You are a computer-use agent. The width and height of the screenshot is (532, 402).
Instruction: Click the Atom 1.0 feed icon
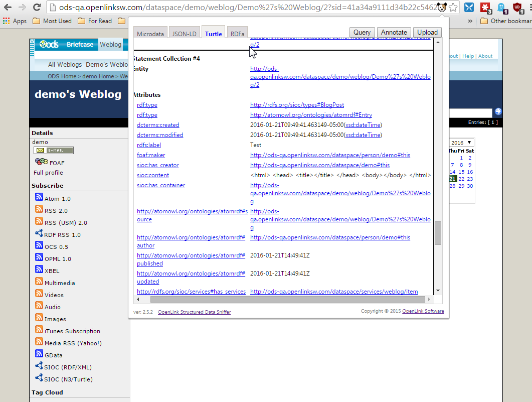39,198
